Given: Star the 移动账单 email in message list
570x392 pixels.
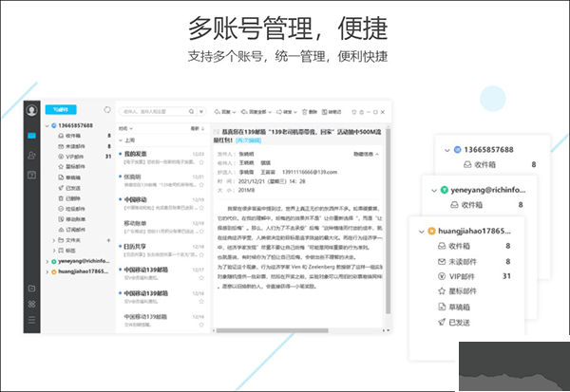Looking at the screenshot, I should 201,232.
